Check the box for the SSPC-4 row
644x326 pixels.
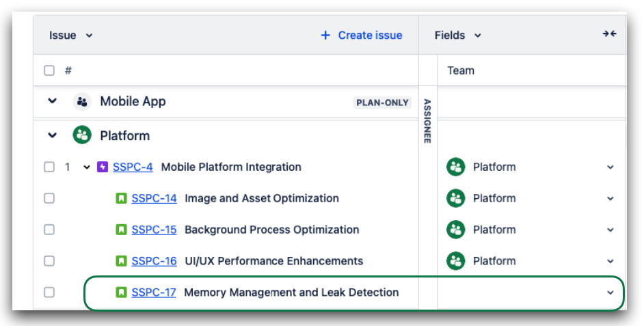click(x=49, y=167)
